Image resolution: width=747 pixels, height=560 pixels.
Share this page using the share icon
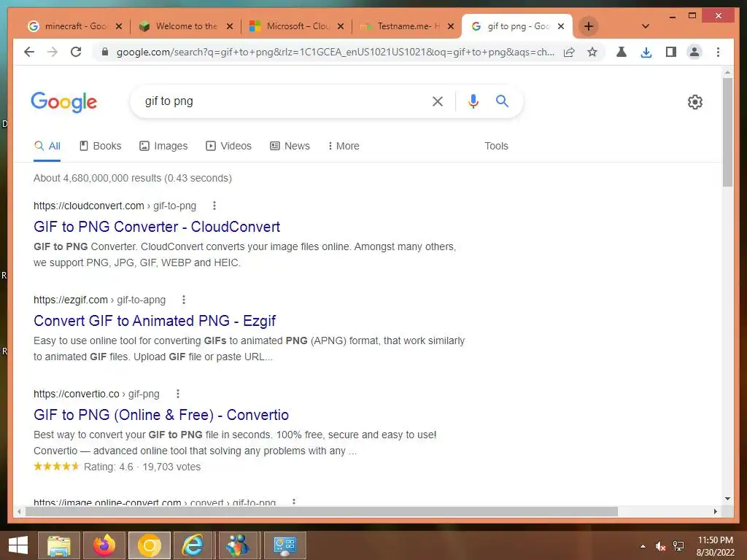click(x=569, y=52)
